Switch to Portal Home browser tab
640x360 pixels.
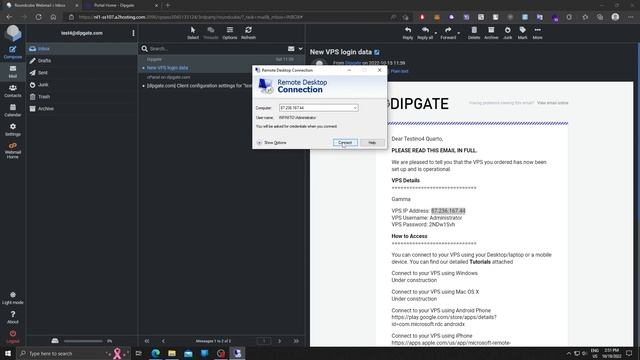tap(121, 5)
